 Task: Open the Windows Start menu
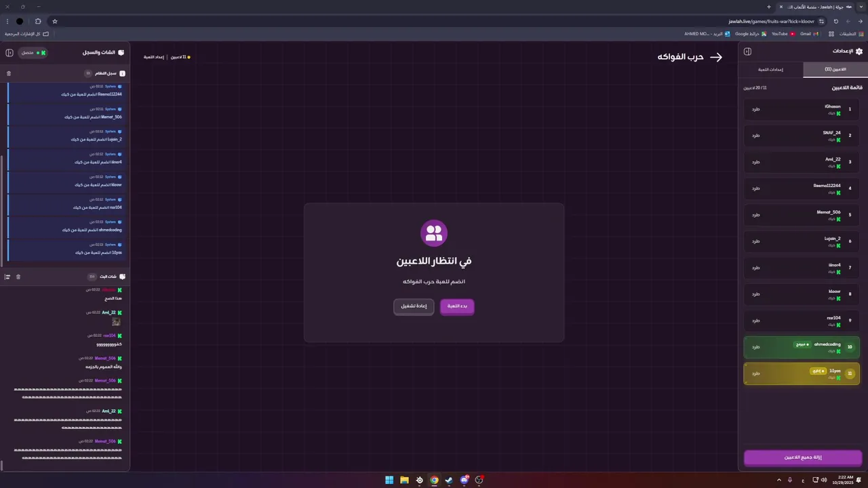point(389,480)
